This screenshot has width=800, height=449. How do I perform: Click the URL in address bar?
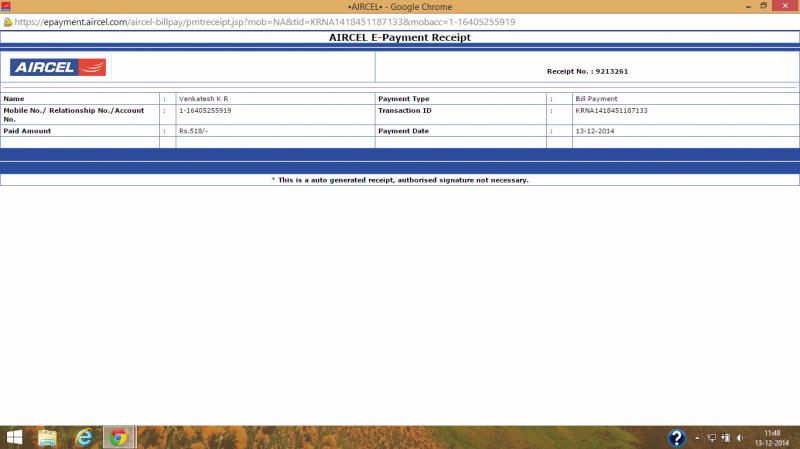click(265, 22)
